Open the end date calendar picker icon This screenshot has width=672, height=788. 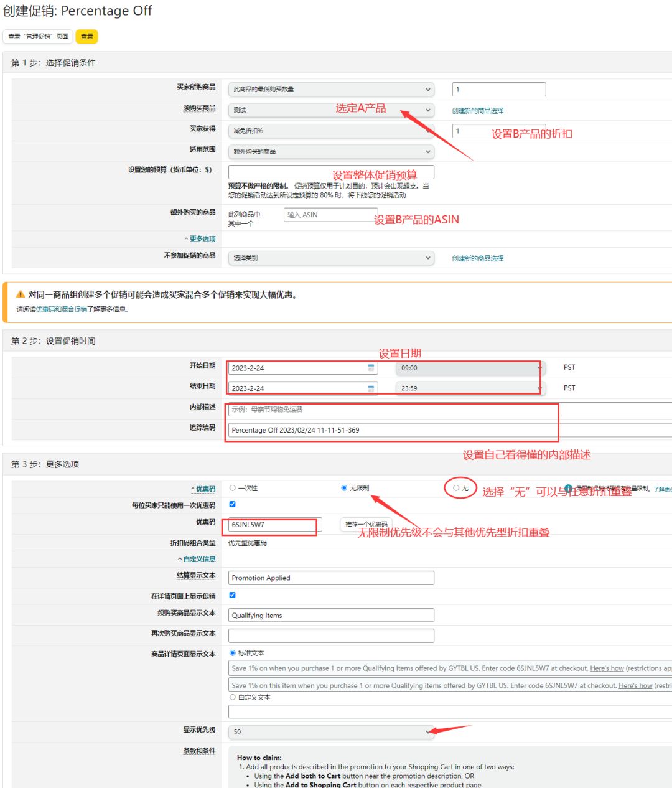point(371,388)
